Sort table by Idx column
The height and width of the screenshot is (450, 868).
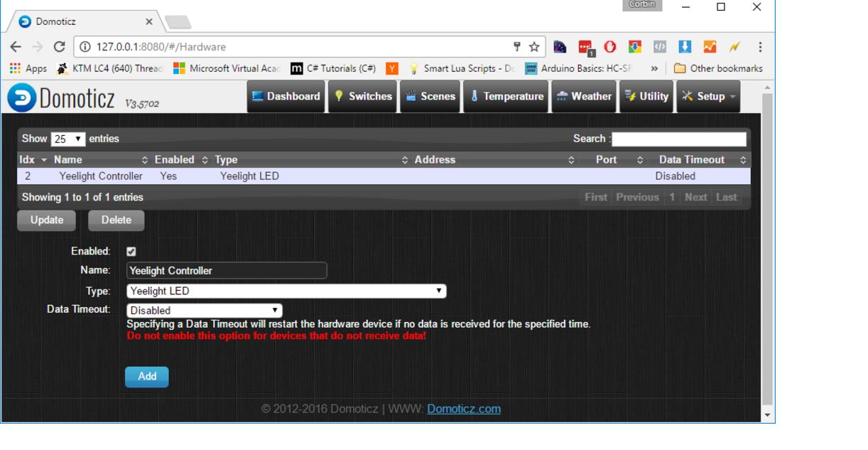tap(31, 160)
